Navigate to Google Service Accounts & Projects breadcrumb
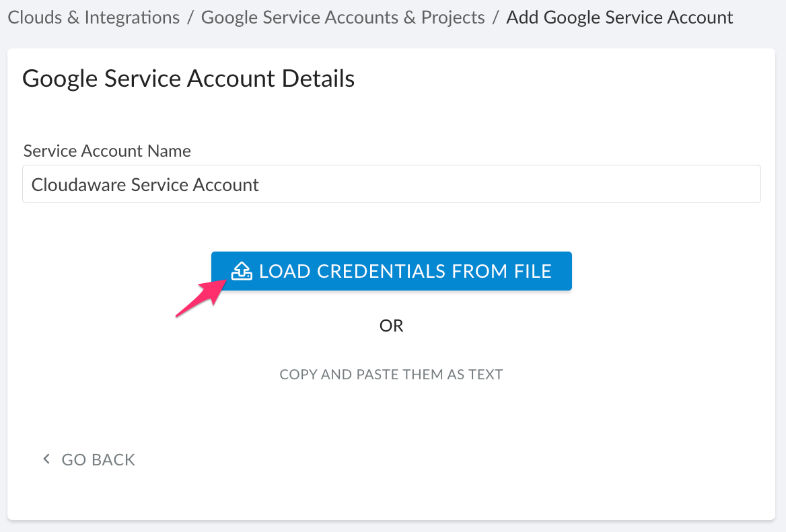 tap(343, 17)
